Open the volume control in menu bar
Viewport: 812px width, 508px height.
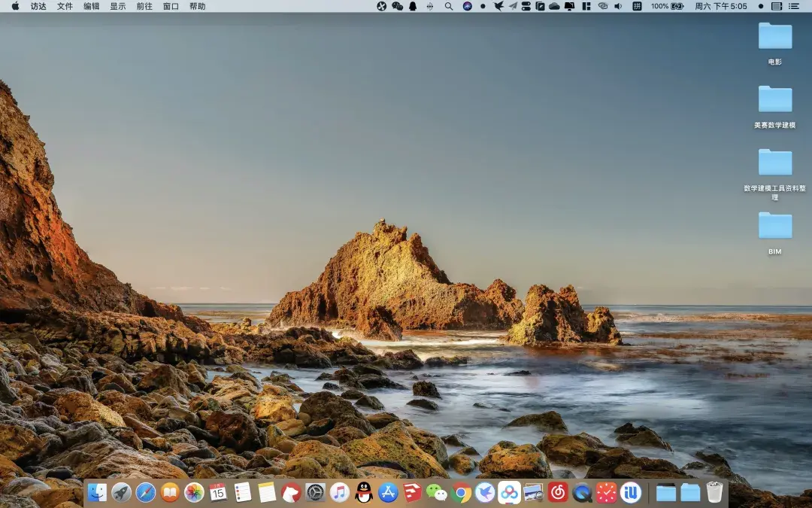(618, 6)
